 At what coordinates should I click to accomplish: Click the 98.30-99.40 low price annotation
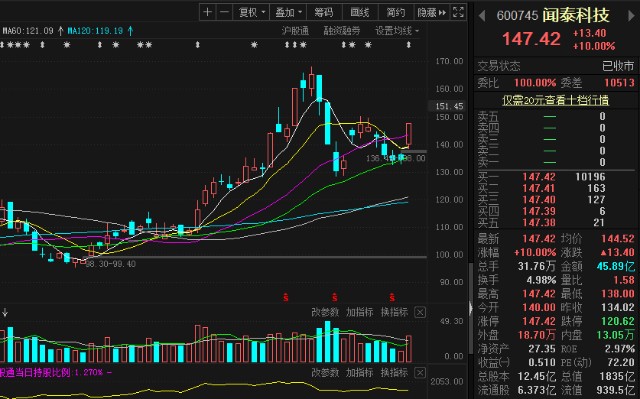111,264
